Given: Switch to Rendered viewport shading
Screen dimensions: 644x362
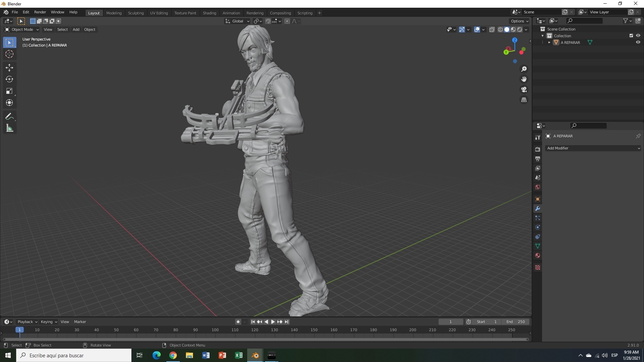Looking at the screenshot, I should (x=520, y=29).
